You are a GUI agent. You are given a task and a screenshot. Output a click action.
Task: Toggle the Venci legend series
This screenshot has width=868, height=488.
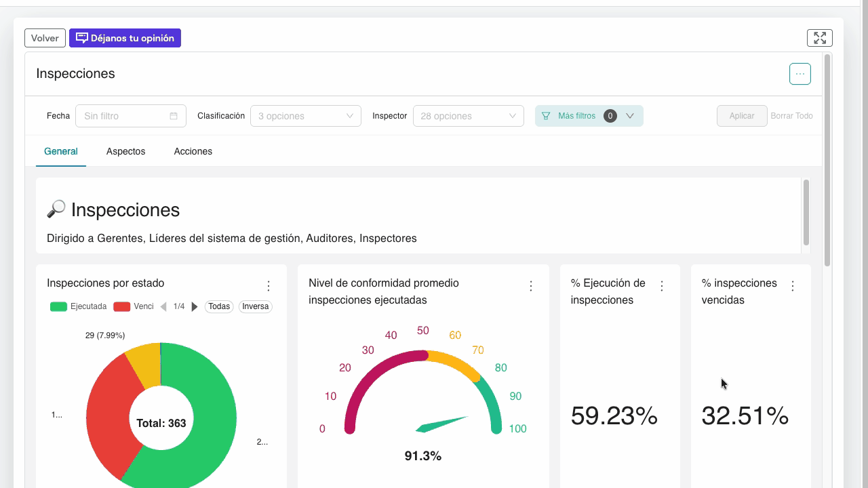[x=134, y=306]
